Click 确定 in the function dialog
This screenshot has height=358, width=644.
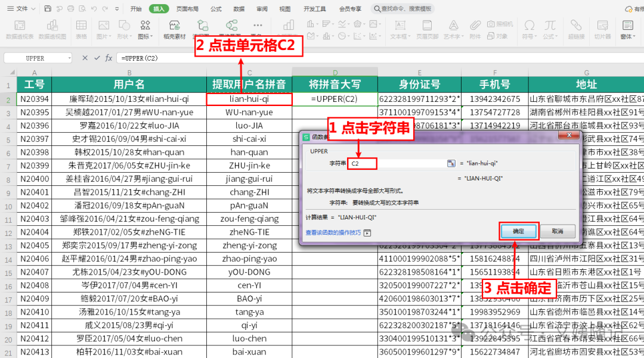(x=518, y=231)
